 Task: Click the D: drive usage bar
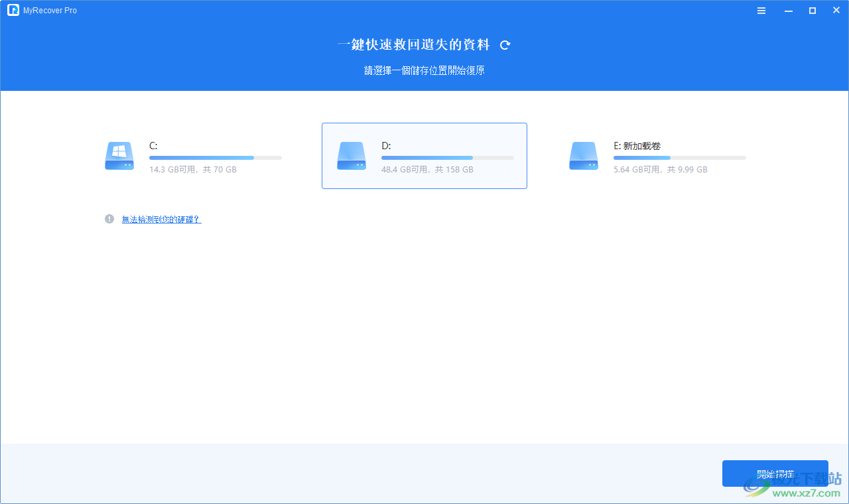coord(447,158)
